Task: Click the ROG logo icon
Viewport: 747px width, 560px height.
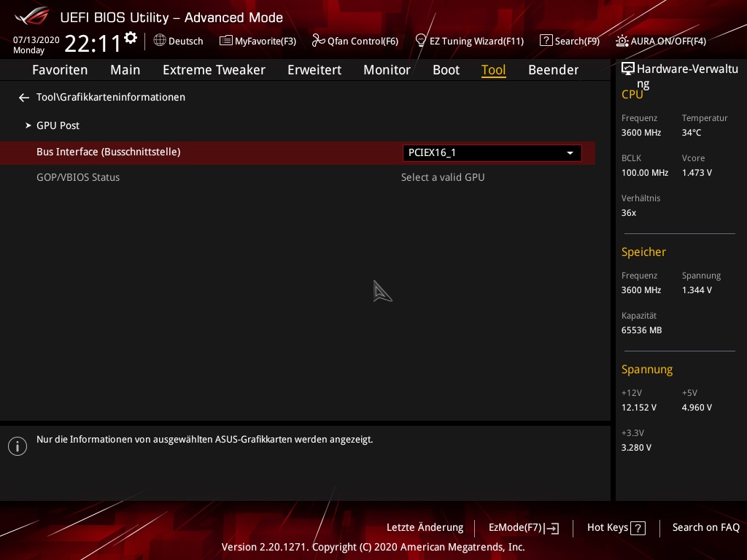Action: [x=31, y=16]
